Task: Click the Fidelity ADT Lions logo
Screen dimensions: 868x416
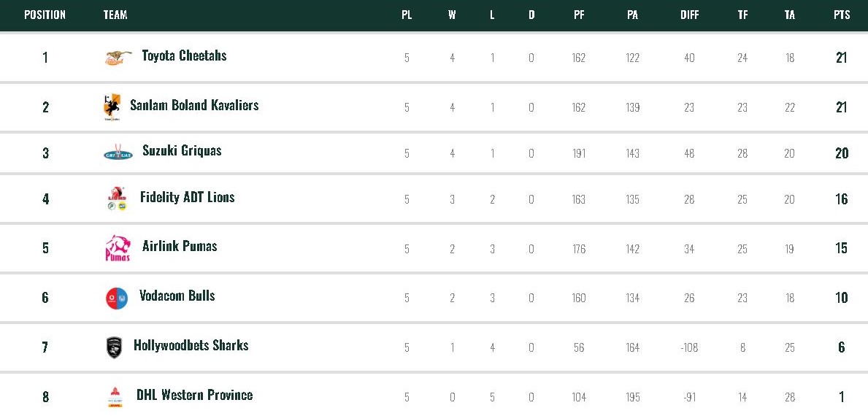Action: click(117, 199)
